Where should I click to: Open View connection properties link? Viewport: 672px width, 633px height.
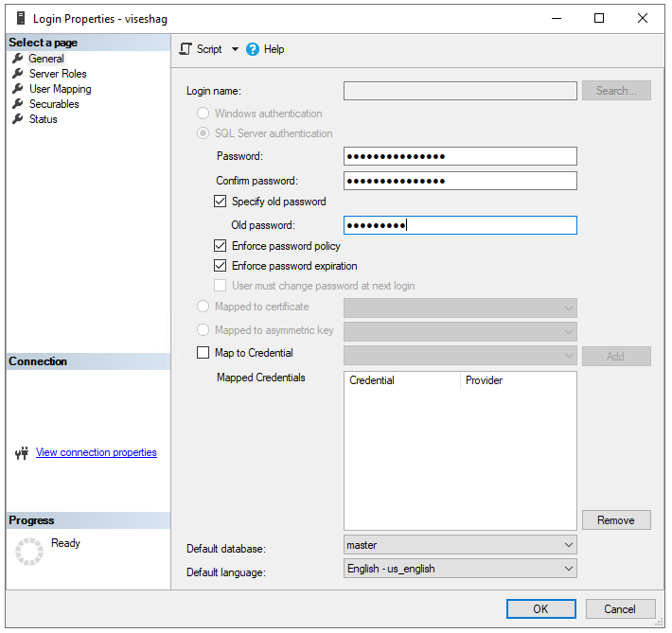(97, 452)
